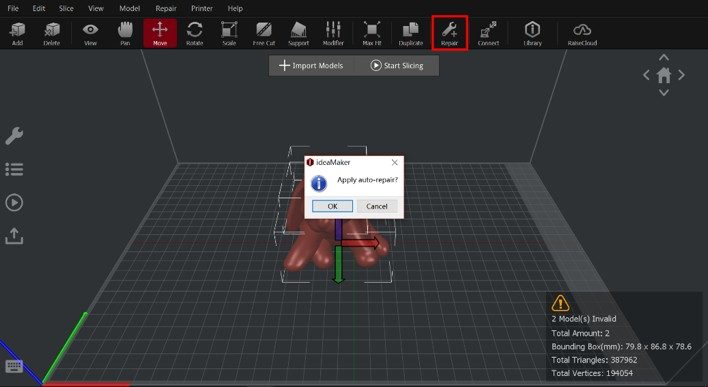This screenshot has height=387, width=708.
Task: Rotate view using the left arrow
Action: click(646, 75)
